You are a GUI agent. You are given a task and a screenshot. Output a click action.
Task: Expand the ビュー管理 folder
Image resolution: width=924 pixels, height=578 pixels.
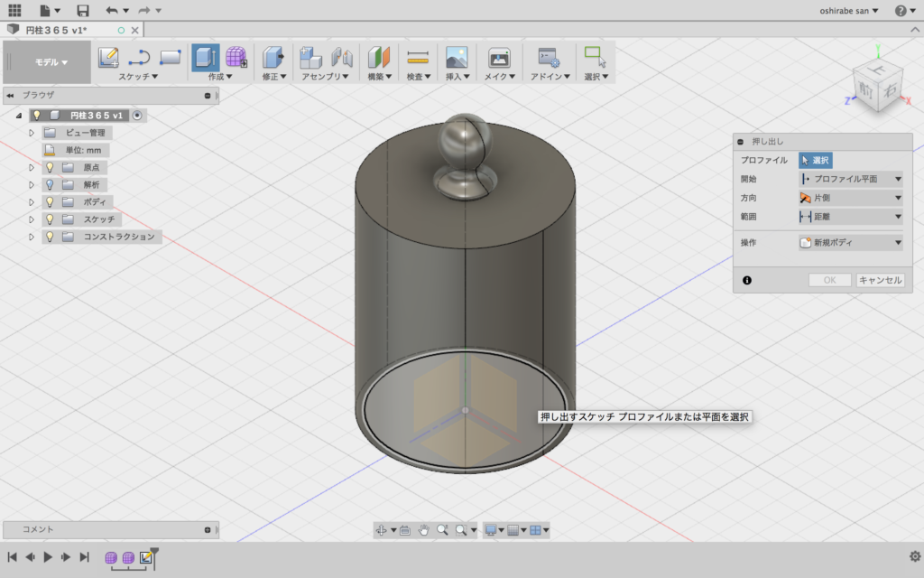(32, 133)
